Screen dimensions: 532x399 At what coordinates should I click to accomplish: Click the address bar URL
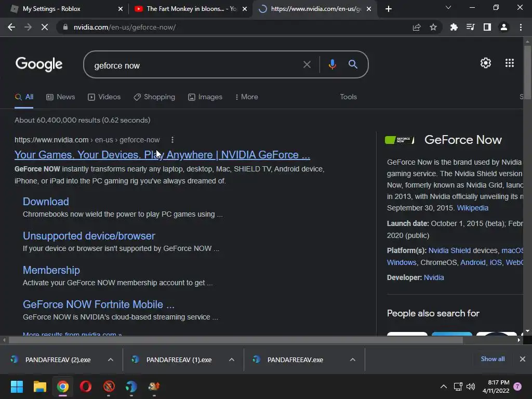coord(125,27)
